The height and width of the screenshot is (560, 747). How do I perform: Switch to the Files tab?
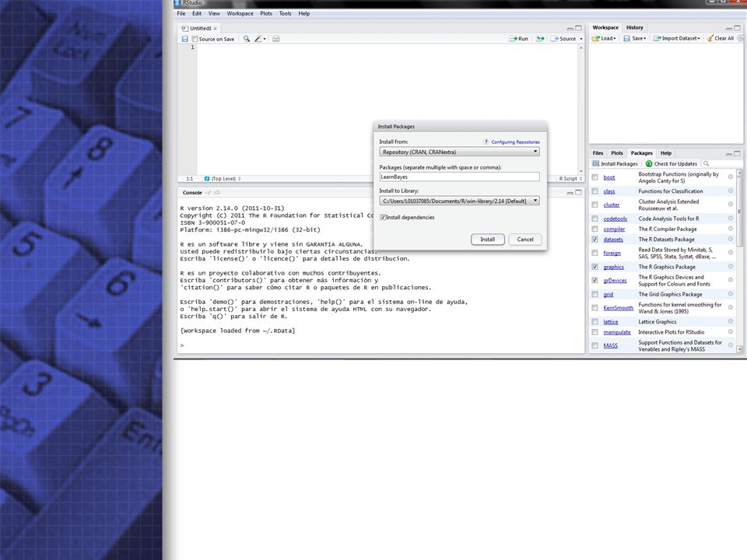tap(598, 153)
